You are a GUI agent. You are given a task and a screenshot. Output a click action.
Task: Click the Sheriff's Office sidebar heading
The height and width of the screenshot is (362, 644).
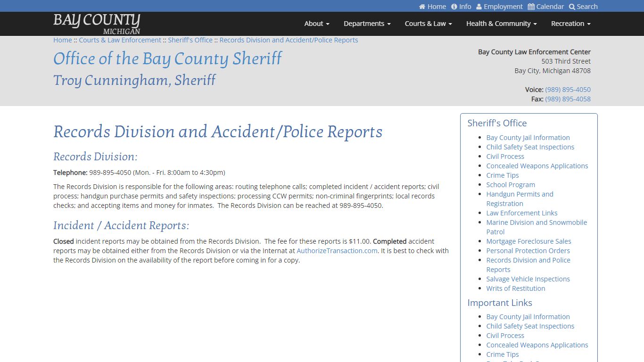coord(497,123)
